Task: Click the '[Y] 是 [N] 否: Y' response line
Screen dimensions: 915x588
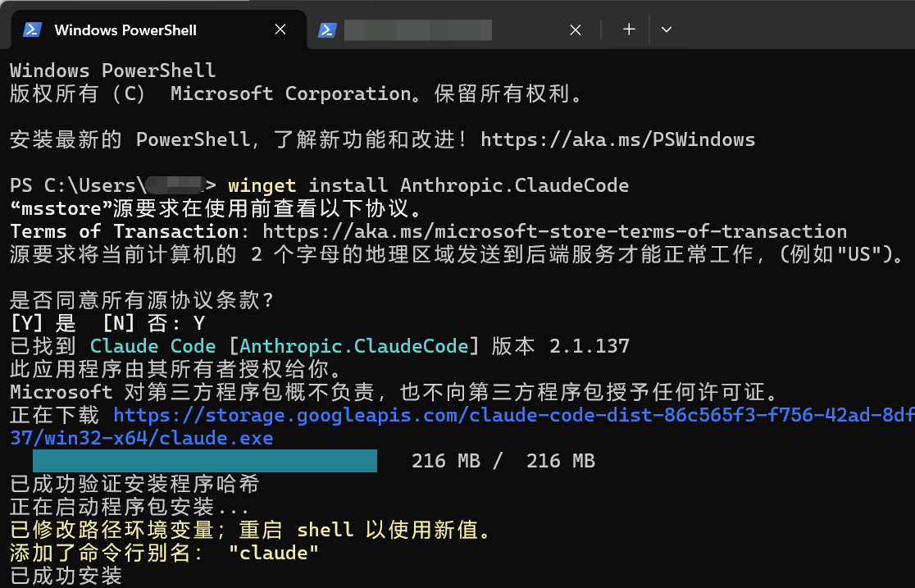Action: click(x=108, y=323)
